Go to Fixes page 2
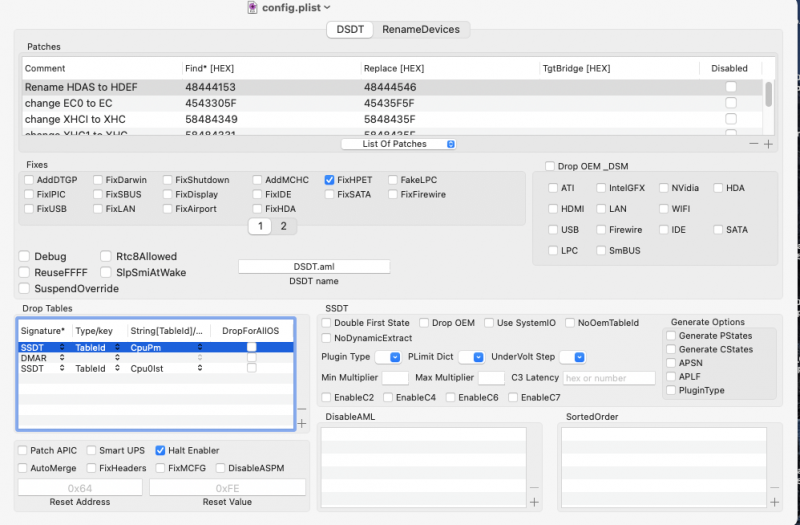 coord(282,227)
